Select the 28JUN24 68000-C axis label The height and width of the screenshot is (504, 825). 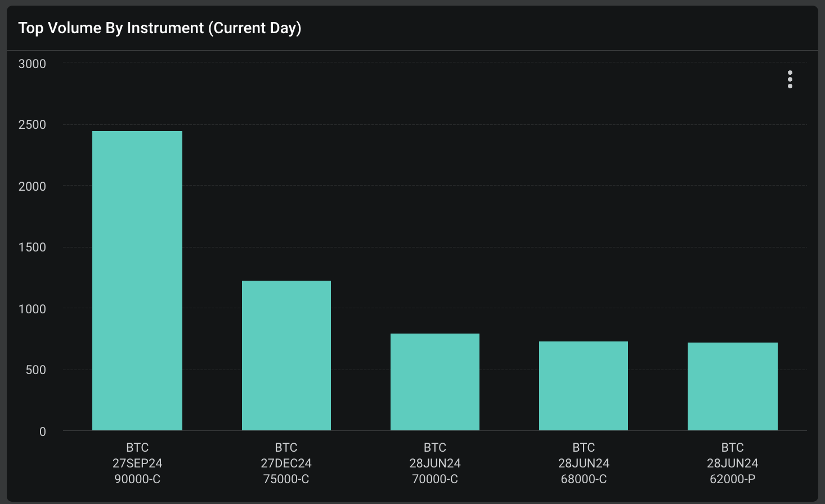pyautogui.click(x=584, y=463)
